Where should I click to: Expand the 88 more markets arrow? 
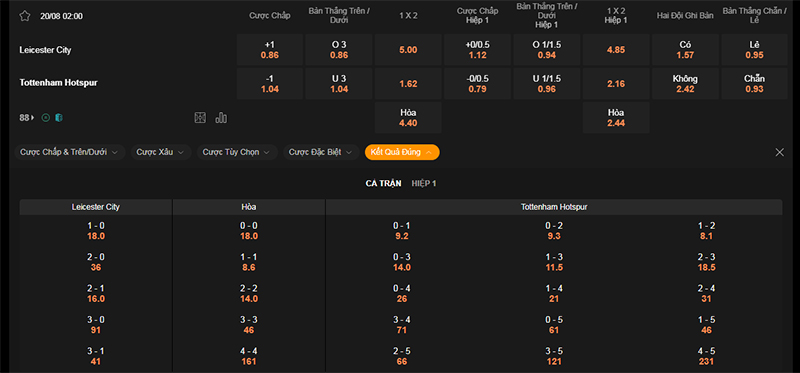(x=27, y=118)
